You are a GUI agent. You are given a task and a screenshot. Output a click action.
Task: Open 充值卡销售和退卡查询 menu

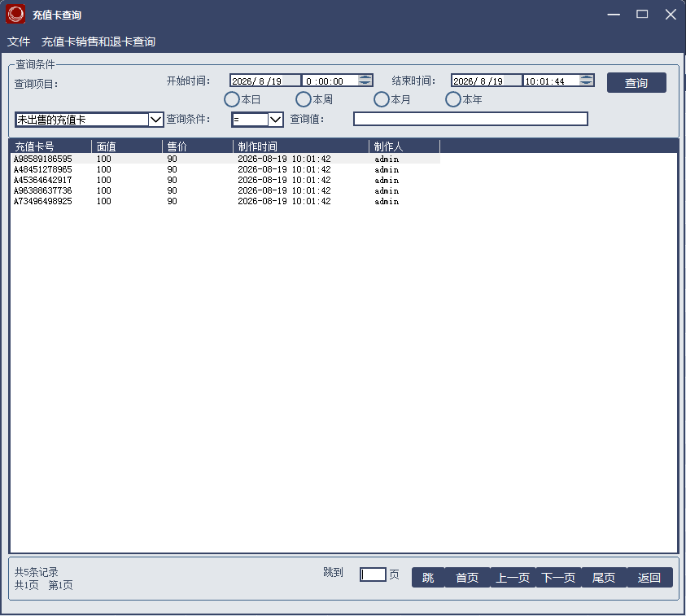98,42
